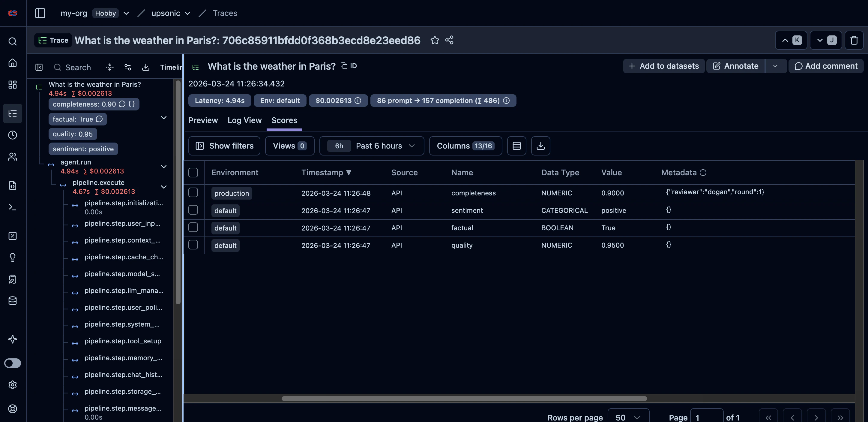Download the scores table via export icon
The image size is (868, 422).
click(540, 146)
